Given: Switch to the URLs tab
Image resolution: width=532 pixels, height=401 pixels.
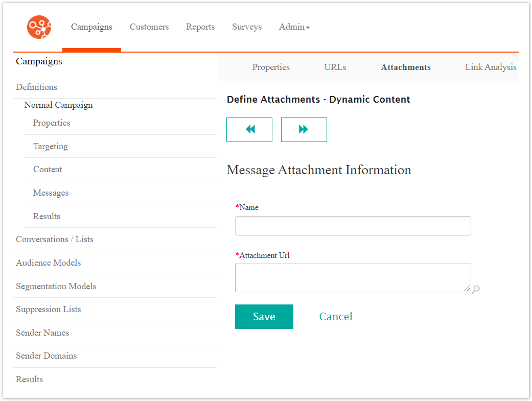Looking at the screenshot, I should (x=335, y=67).
